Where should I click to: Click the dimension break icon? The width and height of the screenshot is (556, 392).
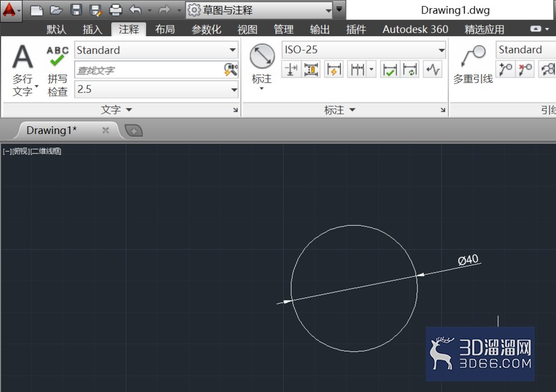click(291, 69)
